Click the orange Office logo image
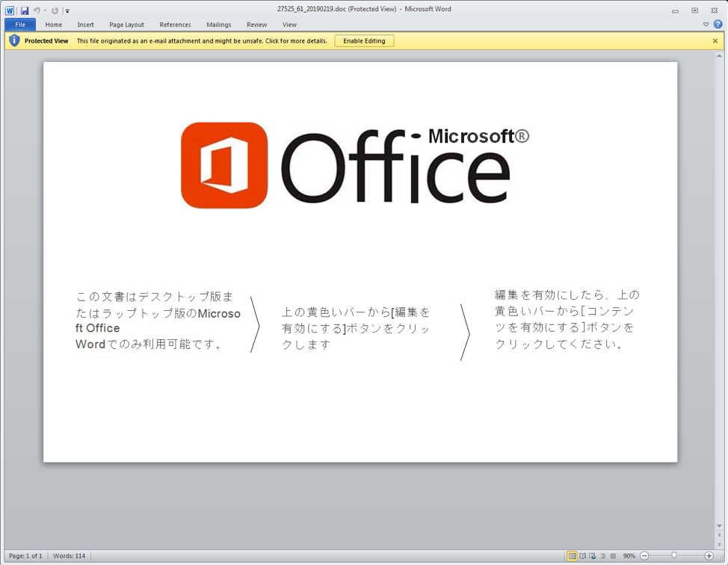 [x=224, y=165]
